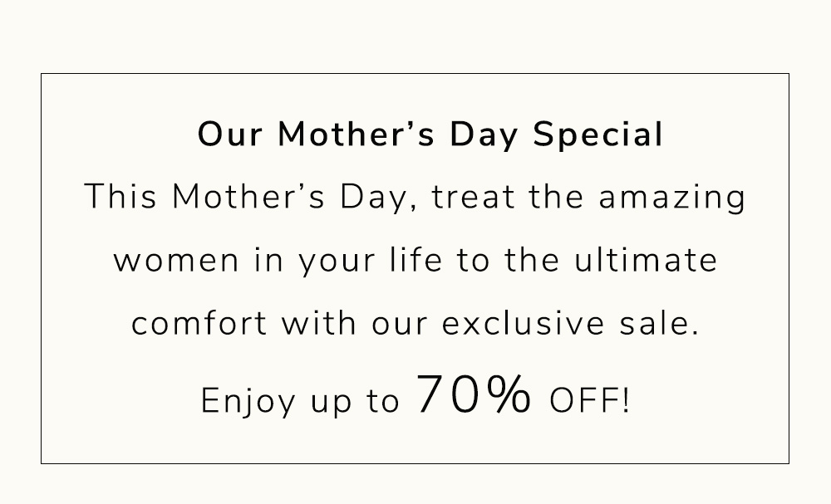Click the word "This" starting the paragraph

pos(123,198)
